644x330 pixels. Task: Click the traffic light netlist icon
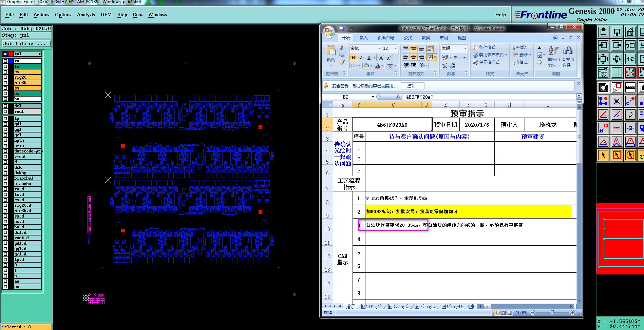(630, 73)
